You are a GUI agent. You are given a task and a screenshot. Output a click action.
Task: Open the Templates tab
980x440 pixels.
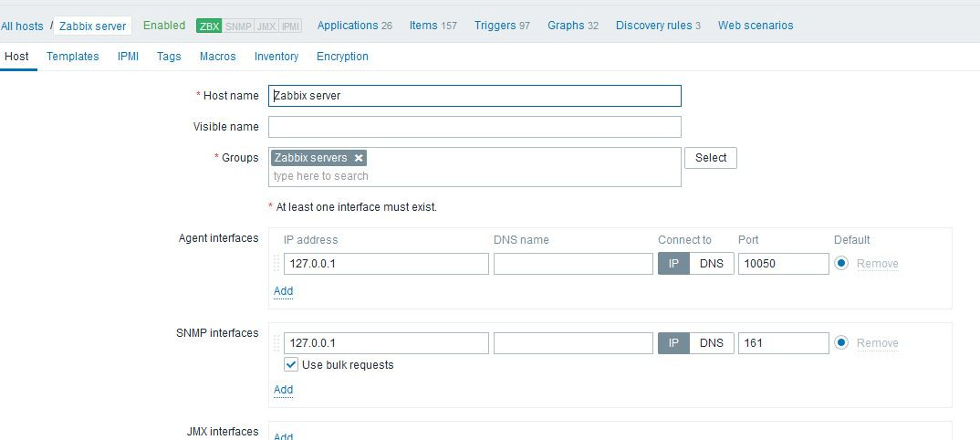click(x=73, y=57)
